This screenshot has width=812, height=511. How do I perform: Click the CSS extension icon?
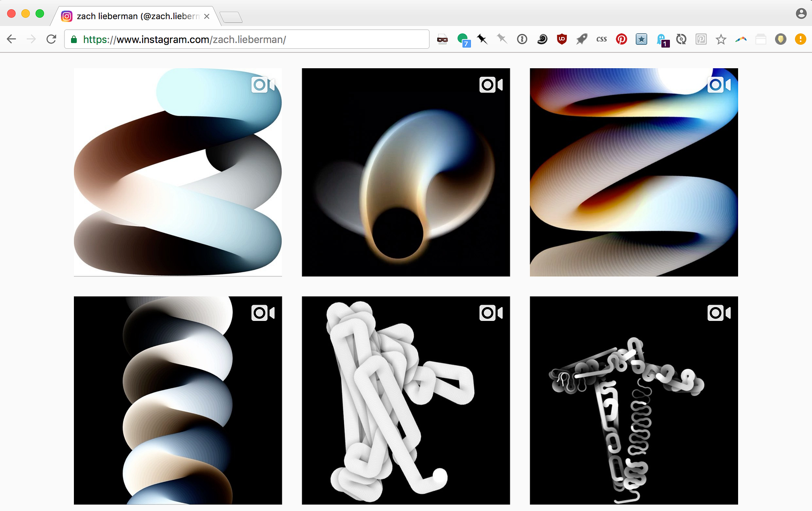click(601, 39)
